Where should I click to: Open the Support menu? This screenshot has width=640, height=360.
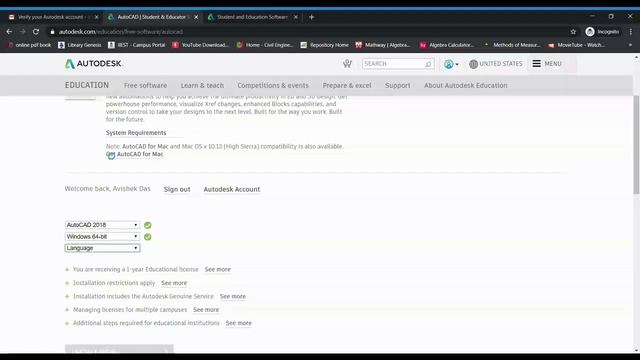coord(398,85)
